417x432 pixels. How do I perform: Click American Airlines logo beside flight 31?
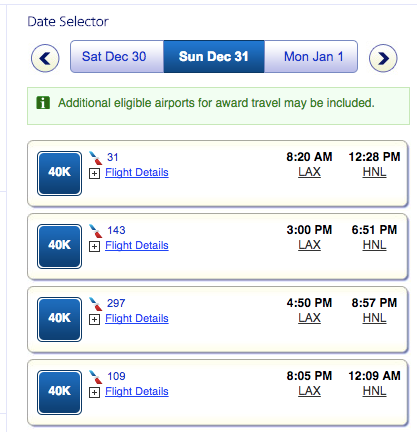click(x=96, y=158)
